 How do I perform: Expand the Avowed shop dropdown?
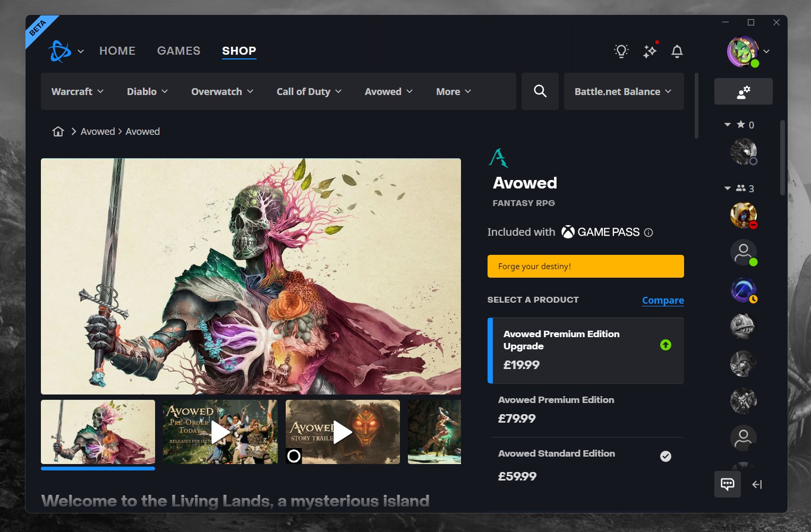[388, 91]
